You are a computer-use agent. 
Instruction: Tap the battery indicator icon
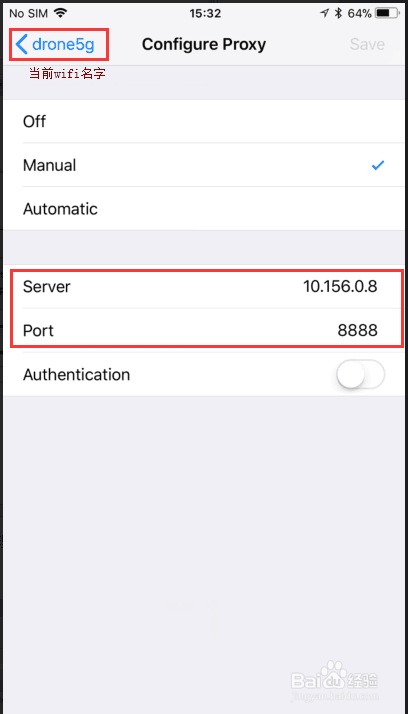point(387,13)
